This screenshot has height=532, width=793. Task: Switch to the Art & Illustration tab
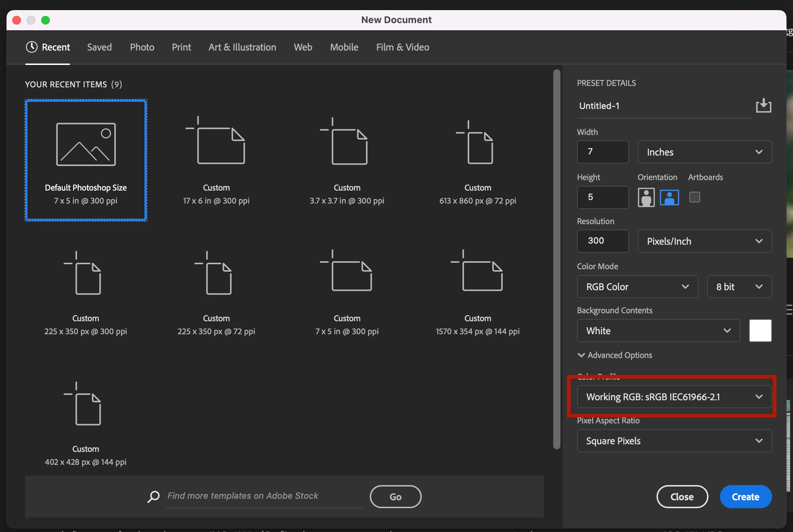[242, 47]
